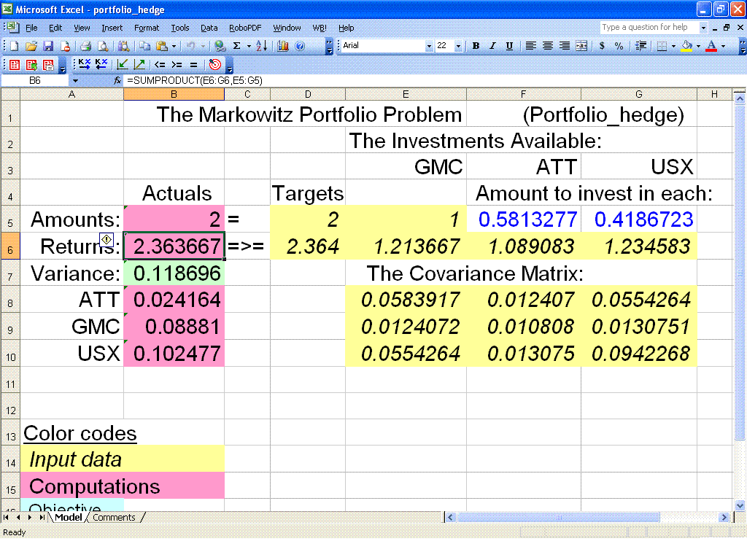Decrease the indent of the cell
Screen dimensions: 747x560
click(640, 46)
